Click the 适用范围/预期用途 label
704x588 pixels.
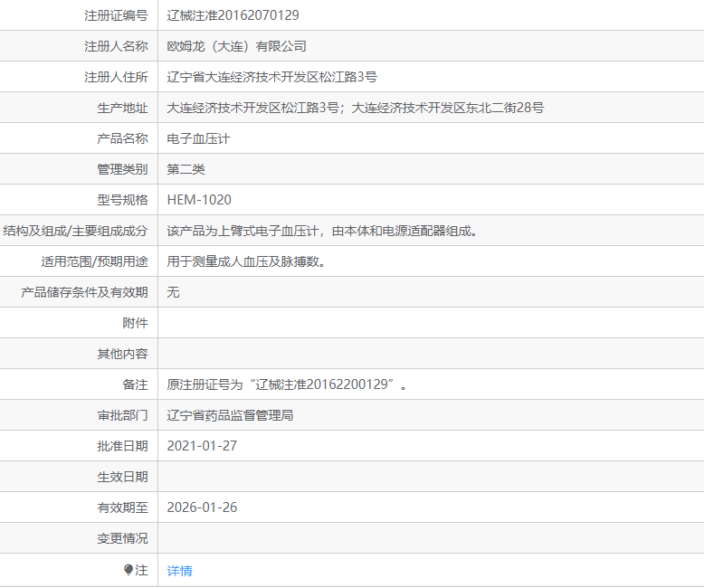pos(95,261)
